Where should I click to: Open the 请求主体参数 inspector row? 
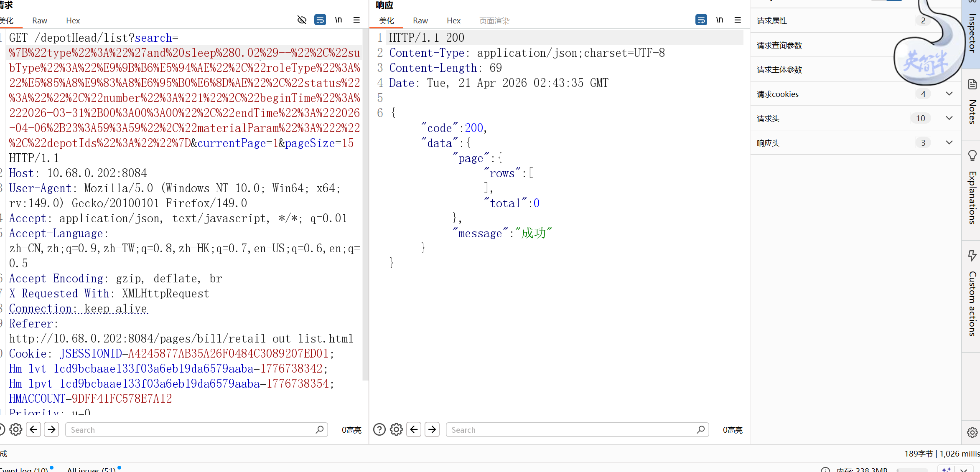click(x=855, y=69)
